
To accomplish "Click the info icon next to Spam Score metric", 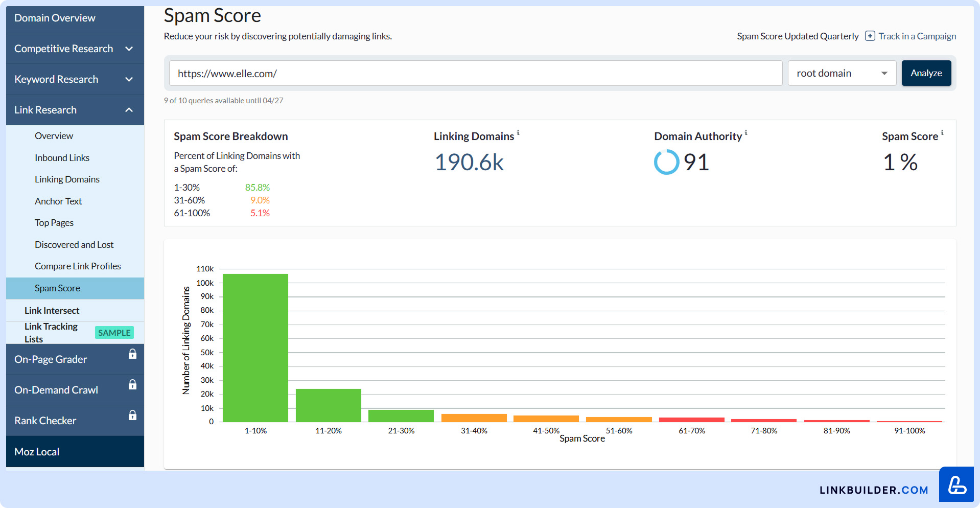I will (x=942, y=133).
